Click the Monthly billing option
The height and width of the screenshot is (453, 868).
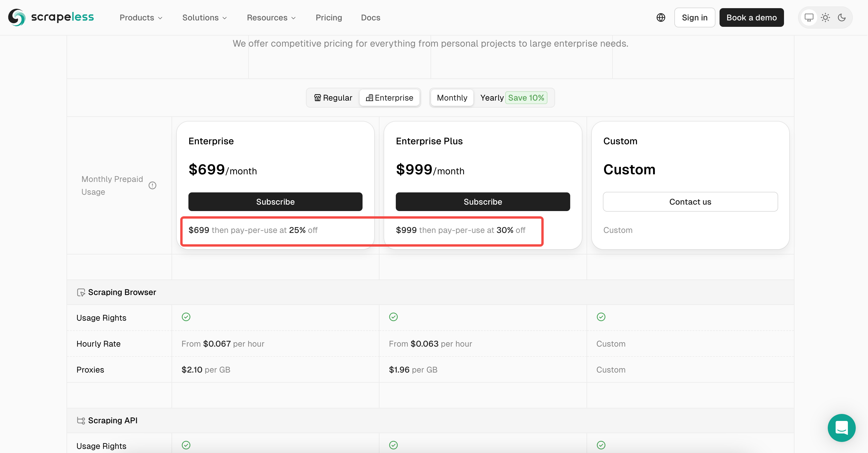pyautogui.click(x=452, y=97)
